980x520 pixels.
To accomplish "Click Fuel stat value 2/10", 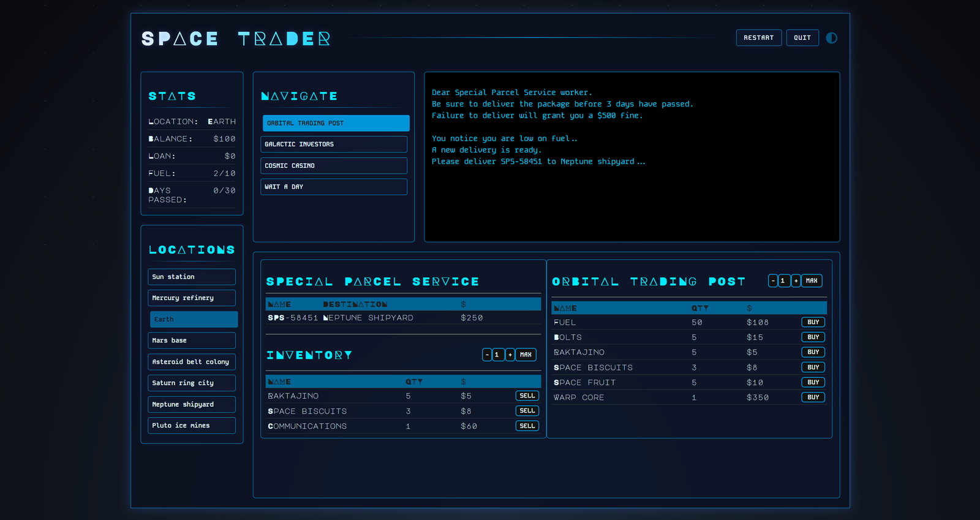I will (224, 173).
